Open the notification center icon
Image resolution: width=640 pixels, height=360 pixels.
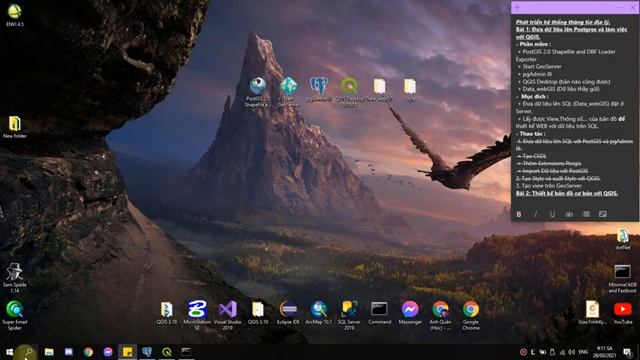click(x=627, y=352)
